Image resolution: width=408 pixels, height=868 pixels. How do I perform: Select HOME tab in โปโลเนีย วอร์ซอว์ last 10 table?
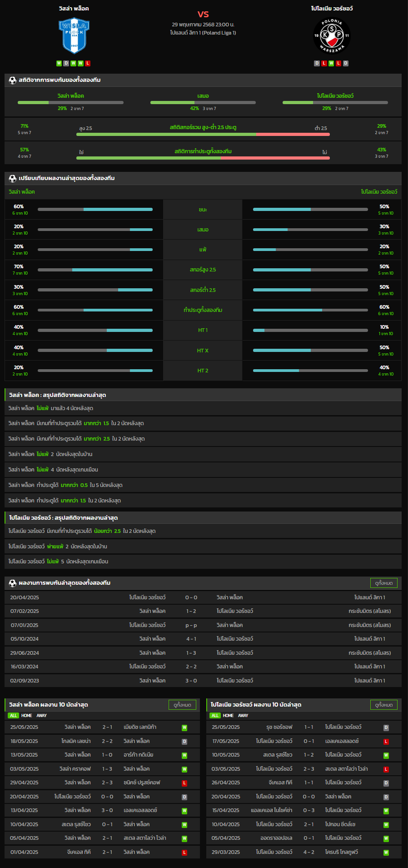pyautogui.click(x=229, y=715)
